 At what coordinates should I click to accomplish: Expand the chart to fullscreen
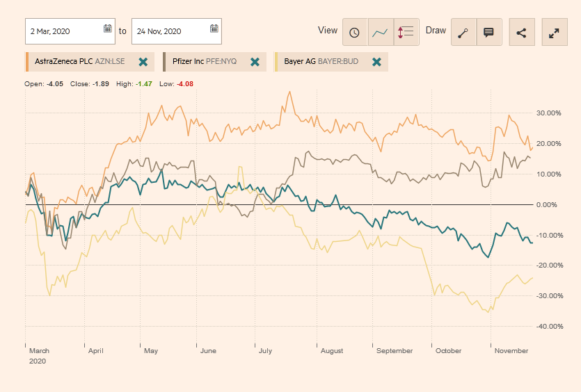tap(554, 32)
